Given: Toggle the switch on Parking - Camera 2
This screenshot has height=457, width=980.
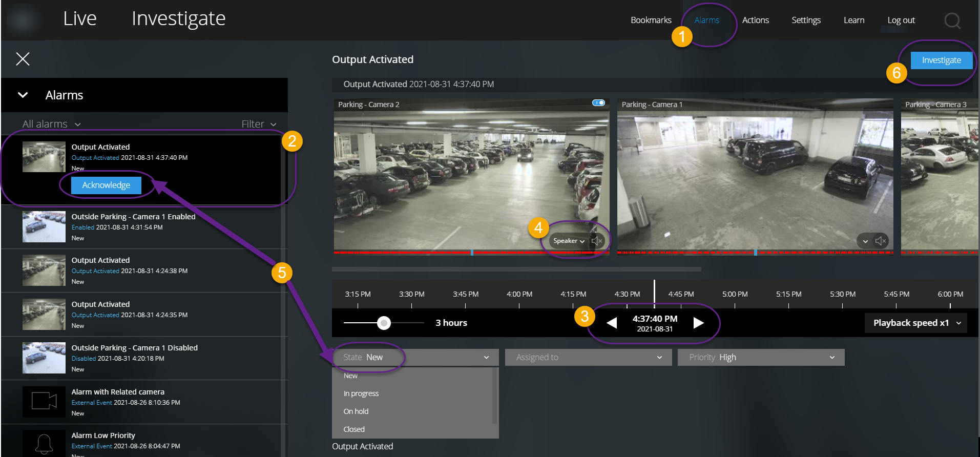Looking at the screenshot, I should pos(598,103).
